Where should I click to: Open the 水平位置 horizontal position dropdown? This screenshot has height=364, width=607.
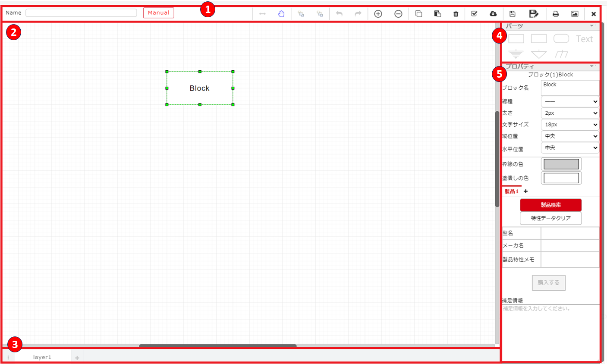570,148
